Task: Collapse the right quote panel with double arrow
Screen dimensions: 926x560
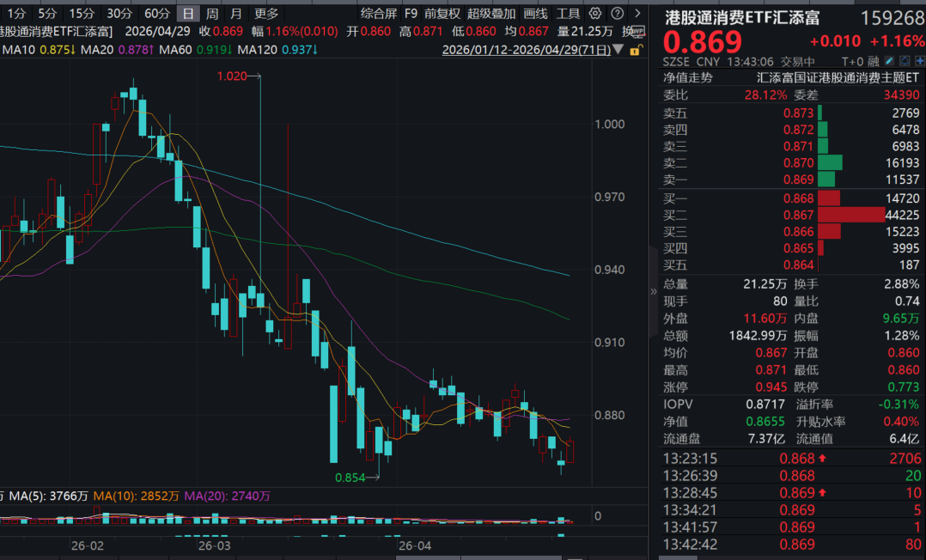Action: coord(654,291)
